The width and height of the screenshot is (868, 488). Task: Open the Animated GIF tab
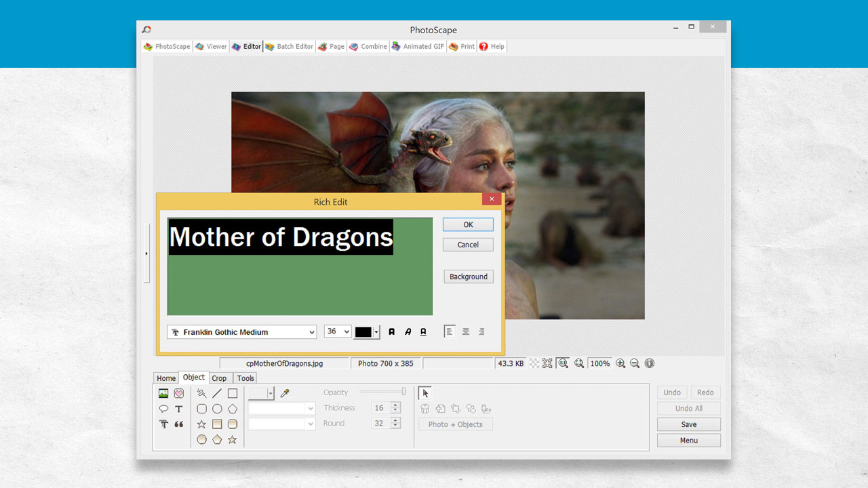tap(417, 46)
